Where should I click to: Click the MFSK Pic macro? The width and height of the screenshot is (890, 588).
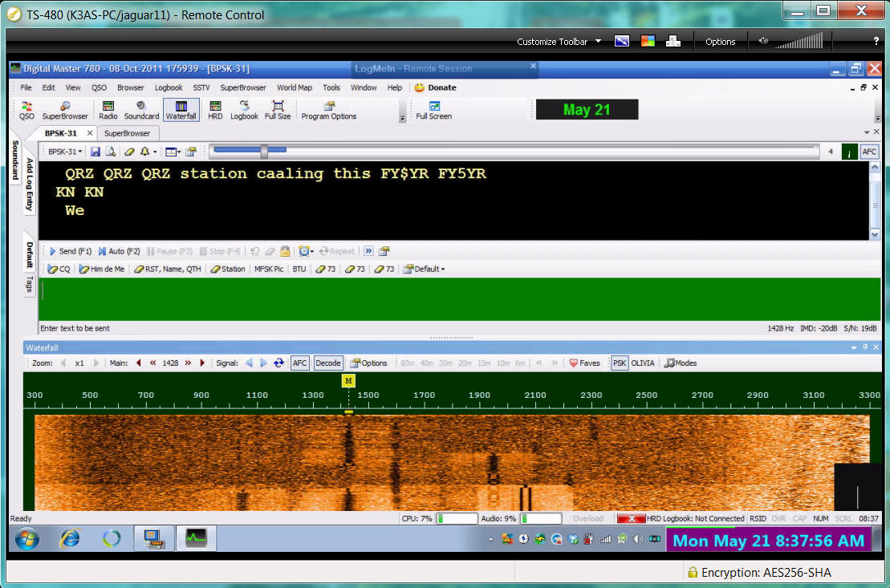pos(269,269)
